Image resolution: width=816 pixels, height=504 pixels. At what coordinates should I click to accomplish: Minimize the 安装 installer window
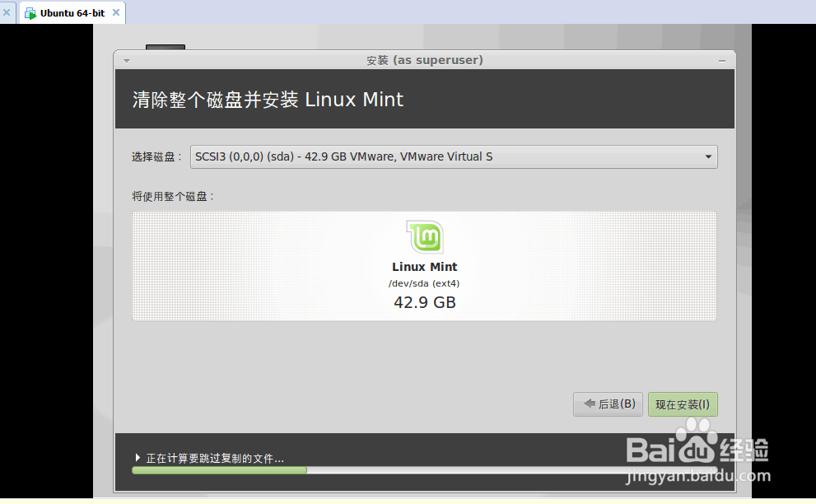pyautogui.click(x=722, y=61)
